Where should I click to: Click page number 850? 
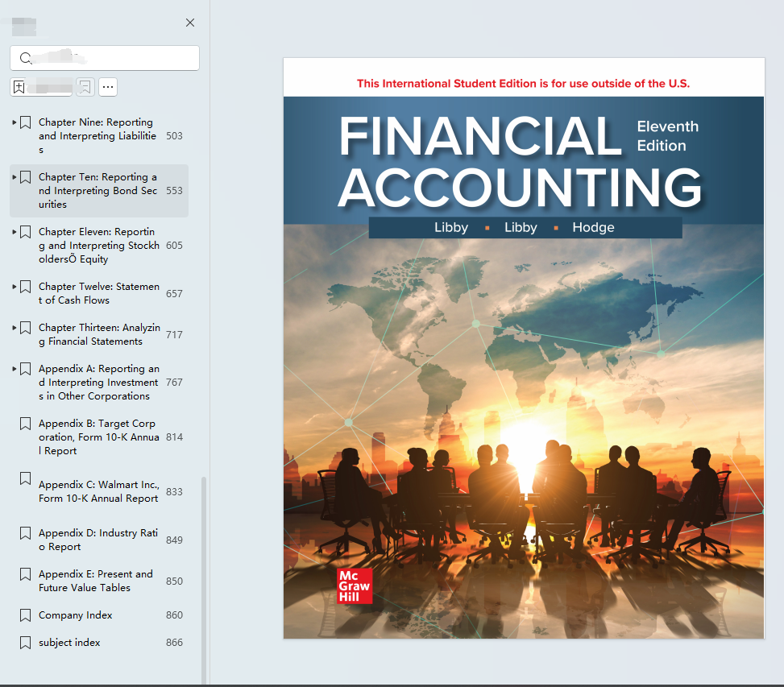pyautogui.click(x=174, y=581)
